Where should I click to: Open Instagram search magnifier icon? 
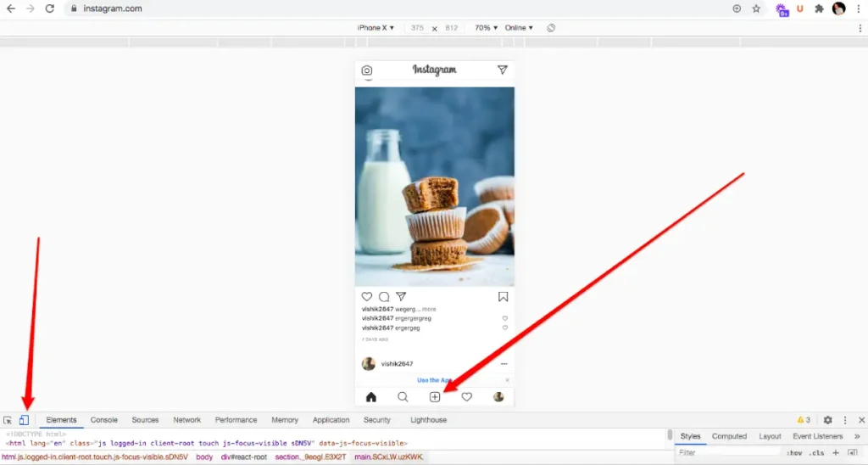(x=403, y=397)
